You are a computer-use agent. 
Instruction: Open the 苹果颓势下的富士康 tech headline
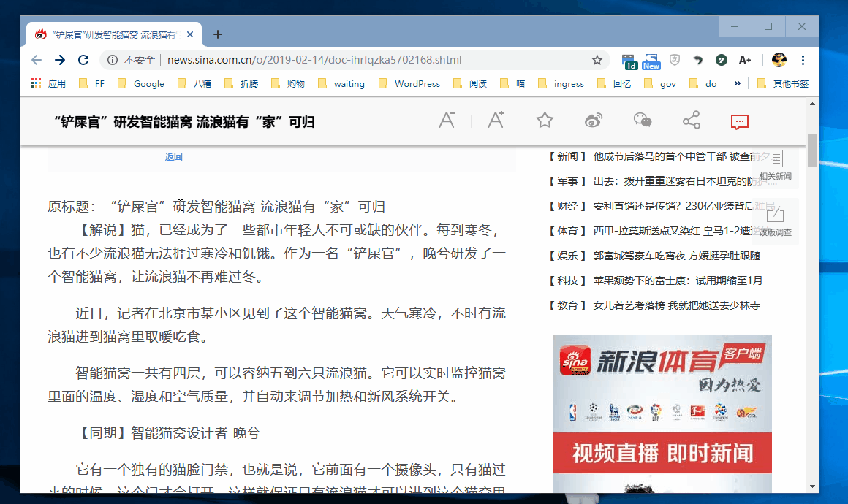click(x=678, y=280)
